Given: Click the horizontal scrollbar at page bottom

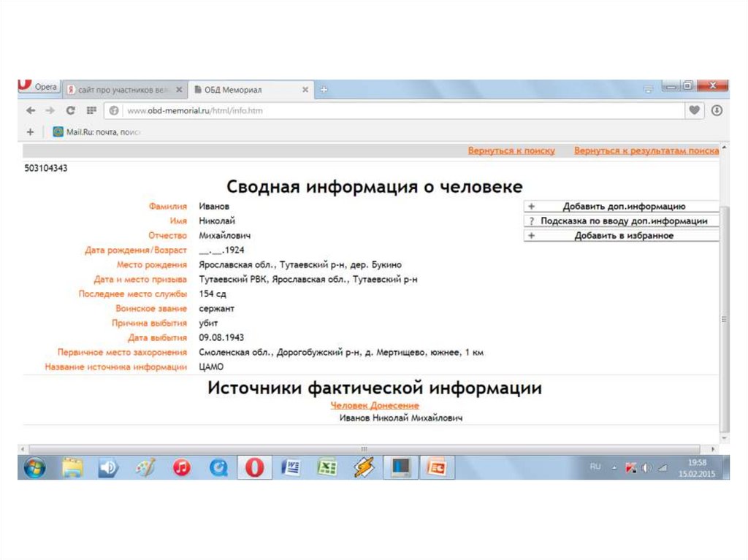Looking at the screenshot, I should point(364,448).
